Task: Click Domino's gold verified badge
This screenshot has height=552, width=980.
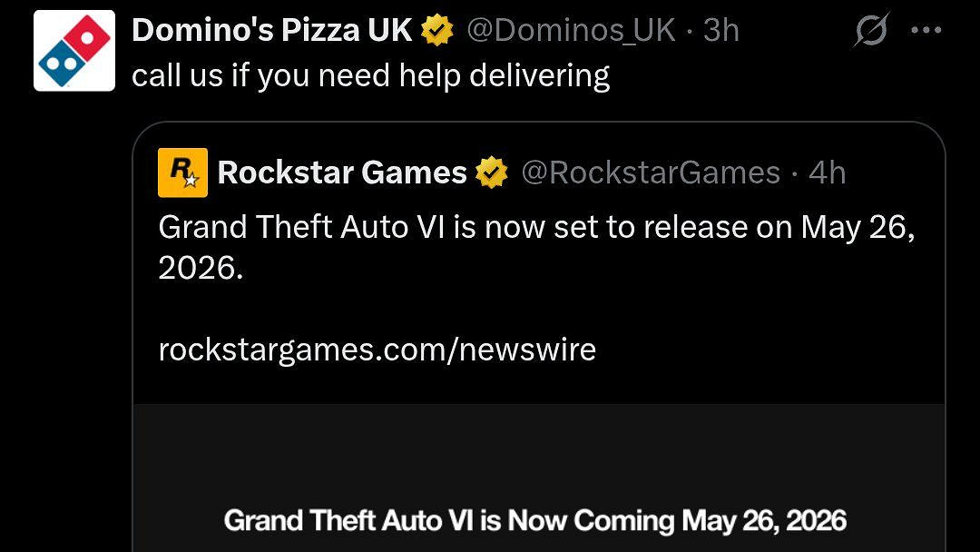Action: [x=437, y=31]
